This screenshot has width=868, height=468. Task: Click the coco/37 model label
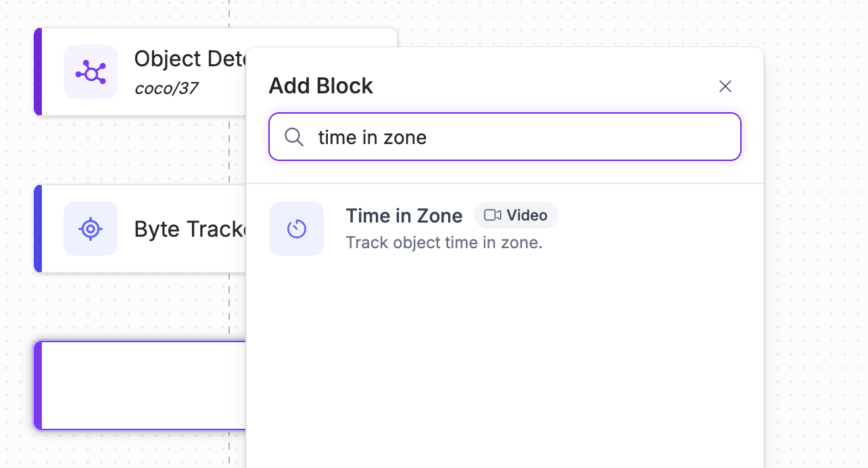tap(166, 89)
